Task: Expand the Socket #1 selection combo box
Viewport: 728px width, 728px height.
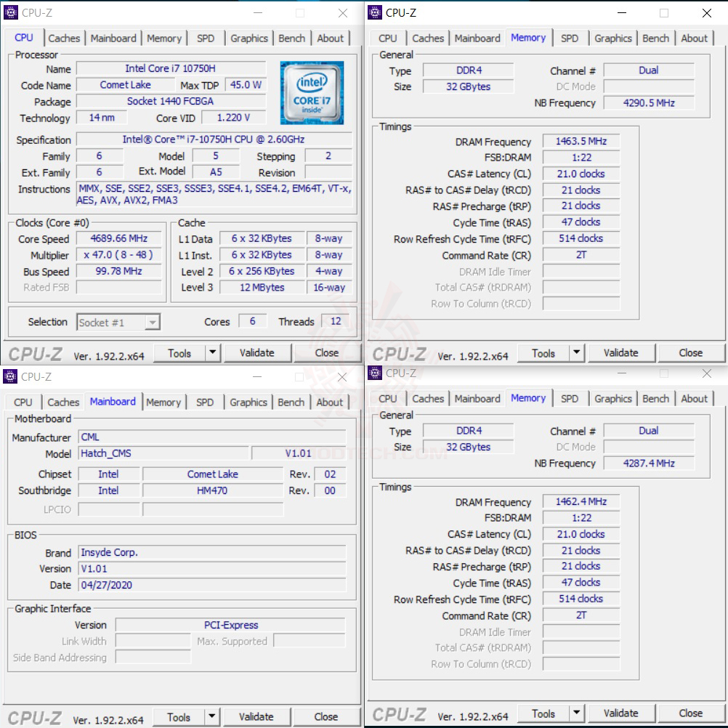Action: (x=118, y=322)
